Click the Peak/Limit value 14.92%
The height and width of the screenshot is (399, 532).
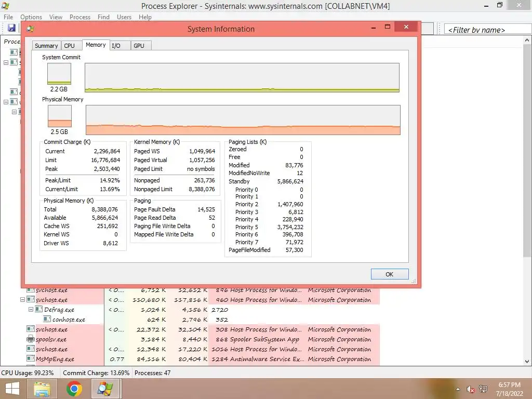[110, 180]
